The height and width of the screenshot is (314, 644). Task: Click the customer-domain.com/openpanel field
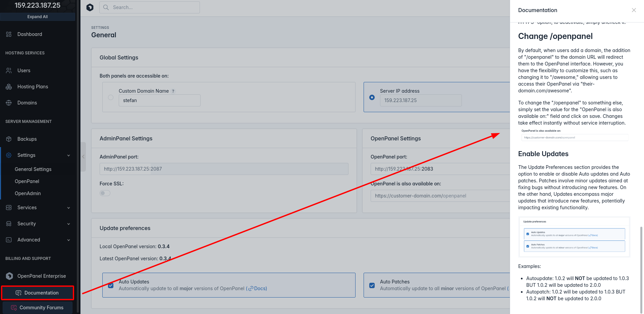440,196
